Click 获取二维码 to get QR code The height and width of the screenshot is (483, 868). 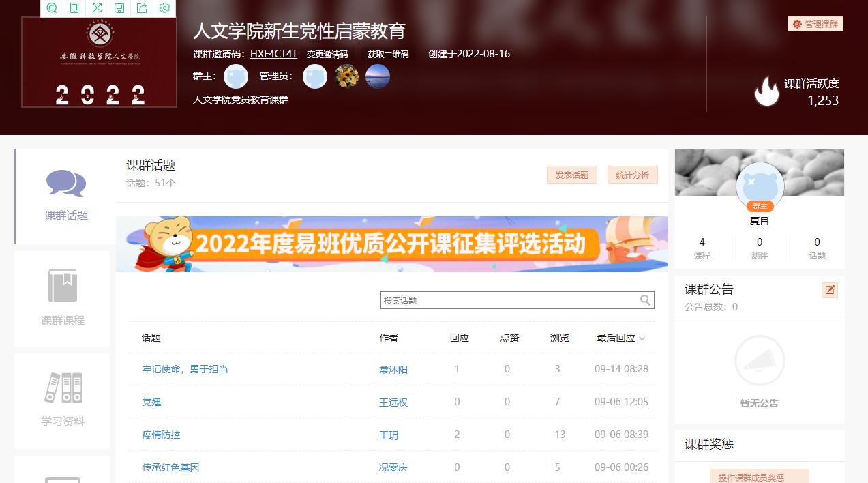coord(388,55)
